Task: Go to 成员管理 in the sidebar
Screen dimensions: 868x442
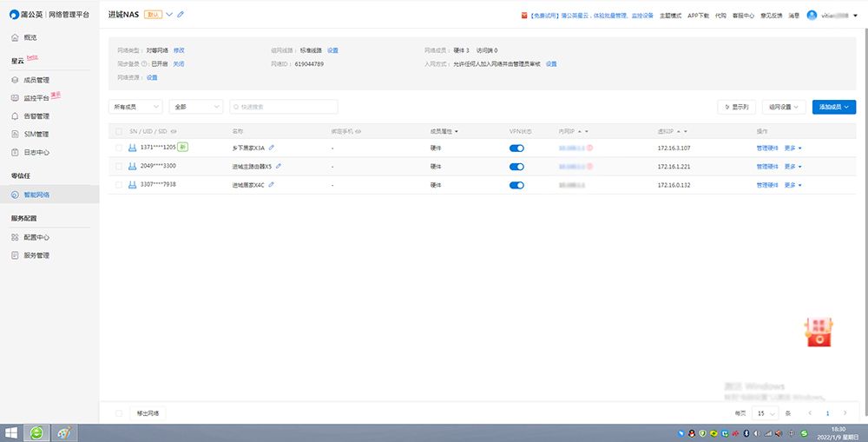Action: pyautogui.click(x=36, y=80)
